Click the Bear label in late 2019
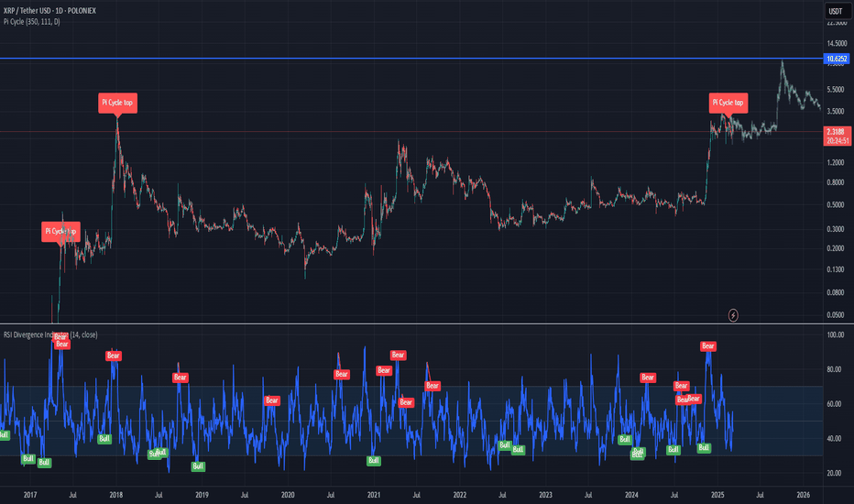 coord(272,400)
